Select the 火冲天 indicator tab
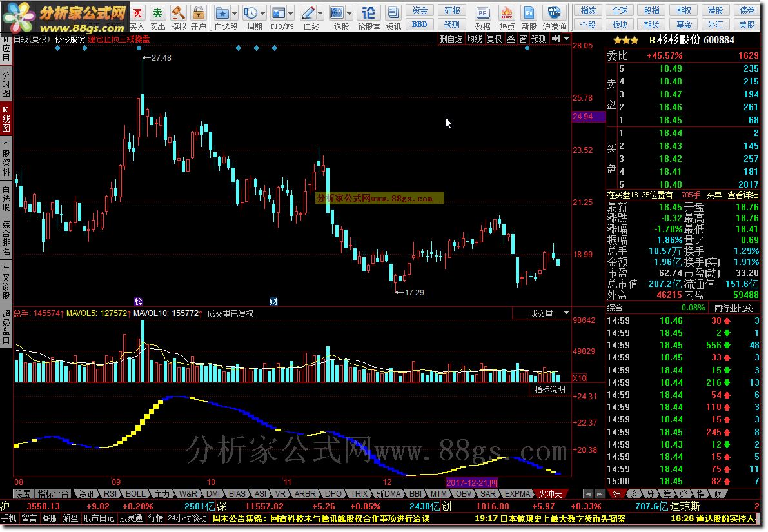Viewport: 768px width, 532px height. coord(551,495)
